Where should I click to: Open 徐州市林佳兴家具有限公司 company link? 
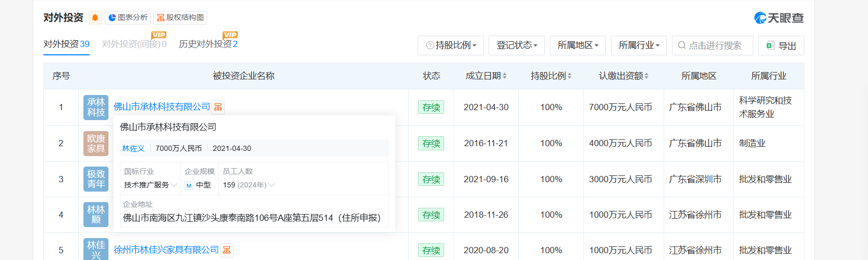pos(166,250)
